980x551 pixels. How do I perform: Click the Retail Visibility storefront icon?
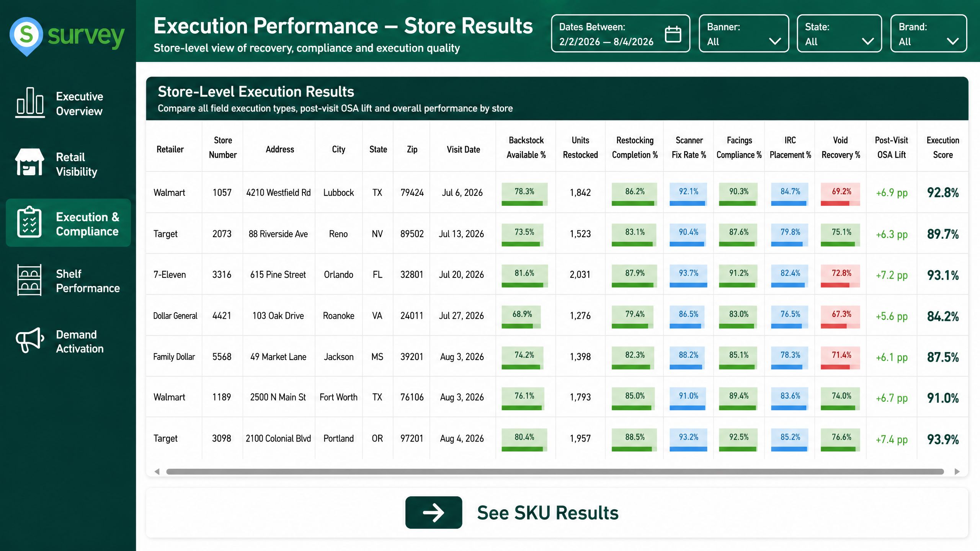coord(29,162)
